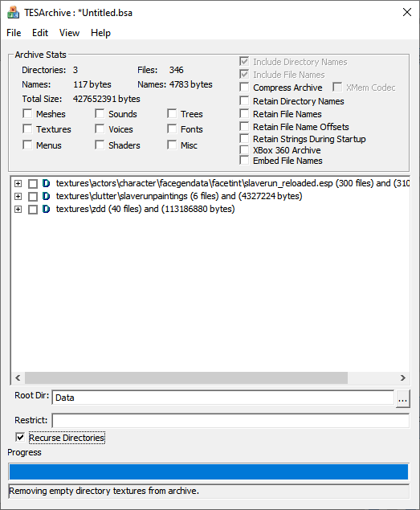Check the box for textures\zdd row
Viewport: 420px width, 510px height.
tap(33, 210)
